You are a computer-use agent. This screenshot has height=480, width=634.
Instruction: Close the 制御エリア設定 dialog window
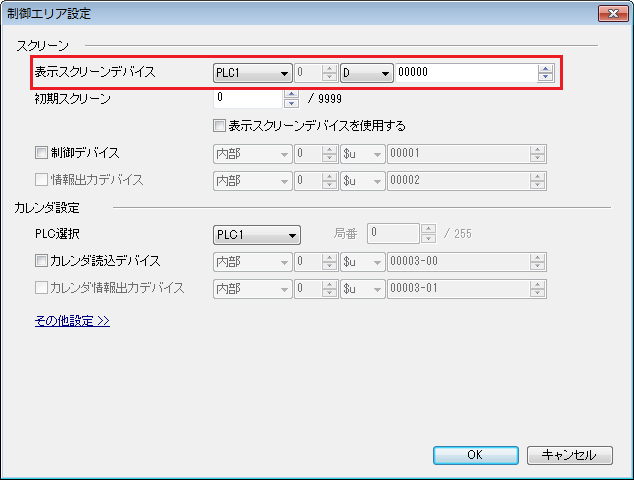[611, 13]
